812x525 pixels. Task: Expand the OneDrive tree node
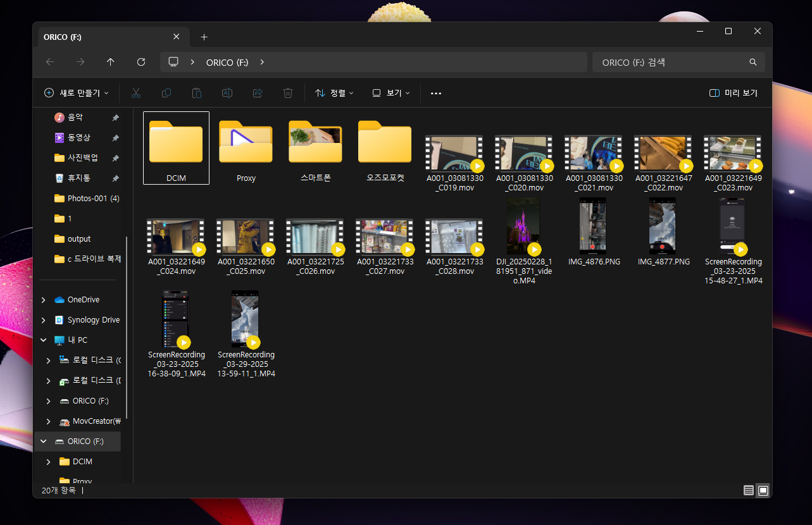[43, 300]
